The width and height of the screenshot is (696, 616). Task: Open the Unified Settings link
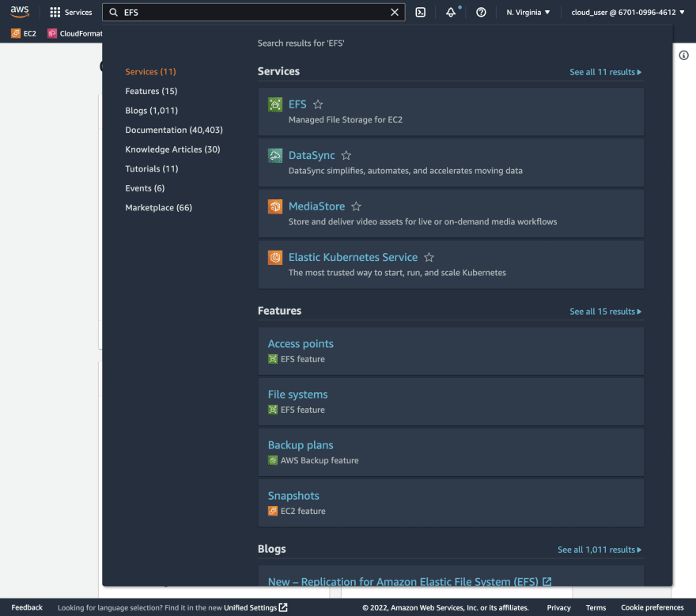coord(255,607)
